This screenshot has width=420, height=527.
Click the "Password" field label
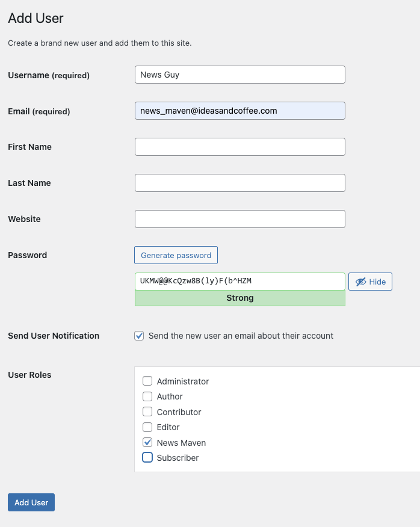pyautogui.click(x=27, y=255)
